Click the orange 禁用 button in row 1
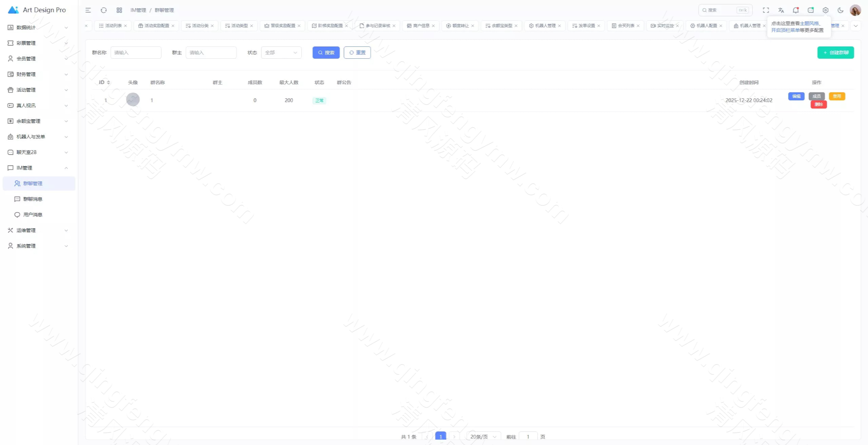The width and height of the screenshot is (868, 445). (837, 96)
